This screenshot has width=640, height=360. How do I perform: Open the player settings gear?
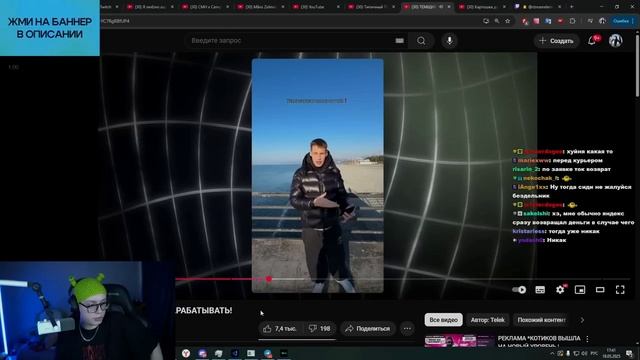(560, 290)
